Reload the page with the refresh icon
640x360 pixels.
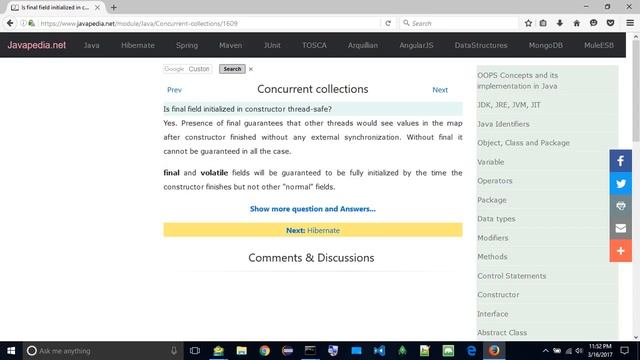point(388,23)
